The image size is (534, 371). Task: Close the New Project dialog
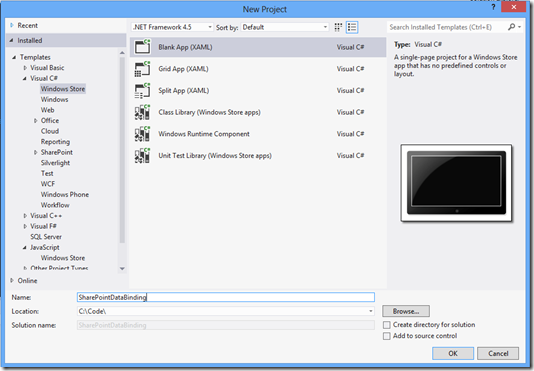click(x=514, y=7)
